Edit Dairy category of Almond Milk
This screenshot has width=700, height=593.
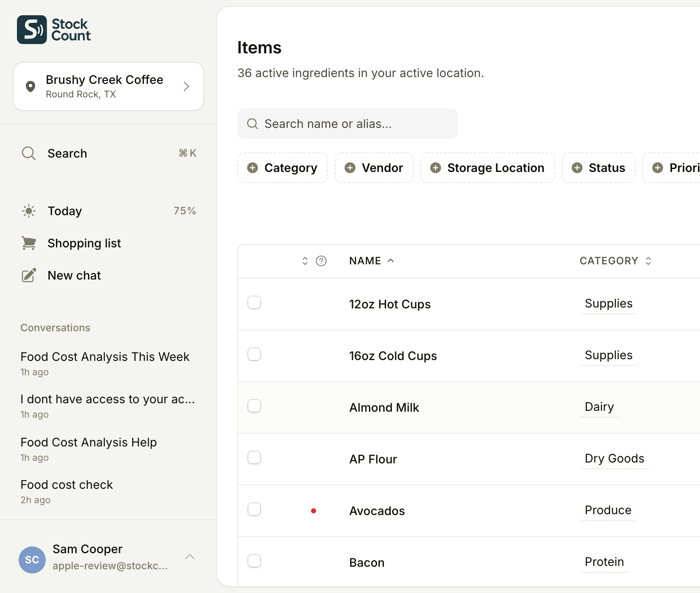click(x=599, y=407)
